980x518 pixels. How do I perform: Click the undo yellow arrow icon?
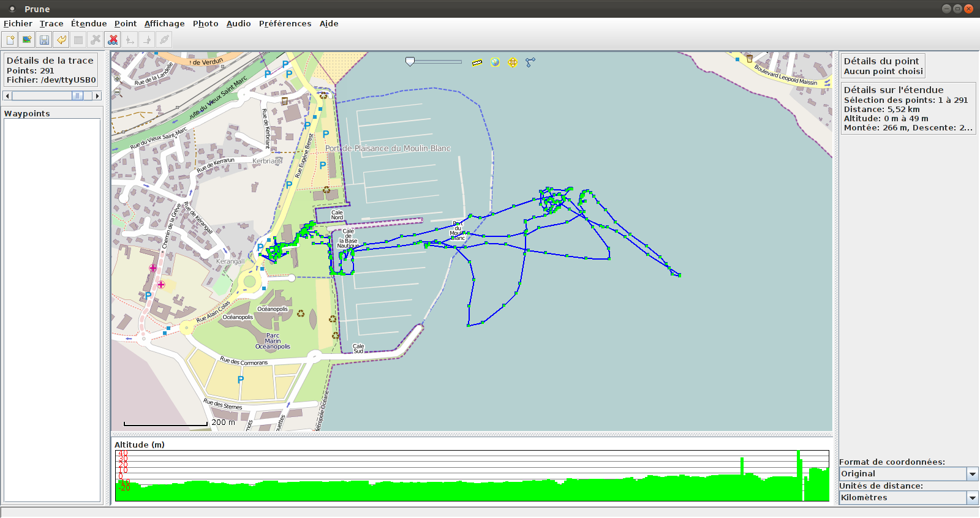[61, 40]
